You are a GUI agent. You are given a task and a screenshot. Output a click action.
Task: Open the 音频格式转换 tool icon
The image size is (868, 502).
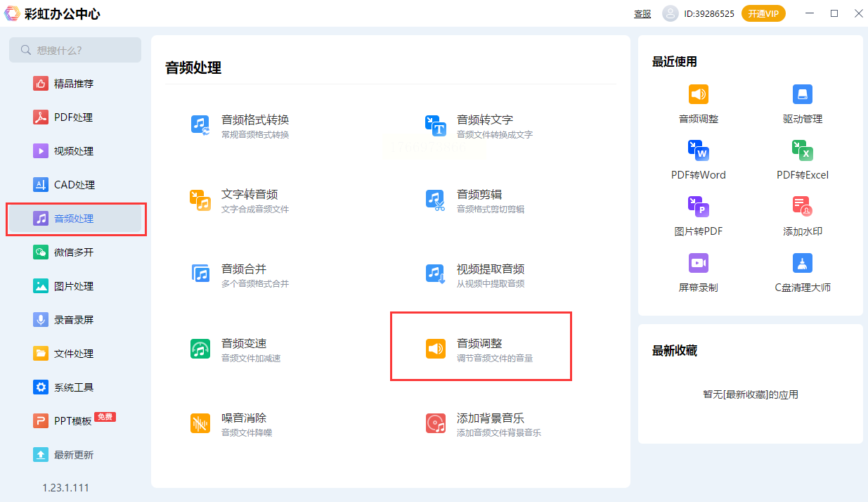coord(200,125)
